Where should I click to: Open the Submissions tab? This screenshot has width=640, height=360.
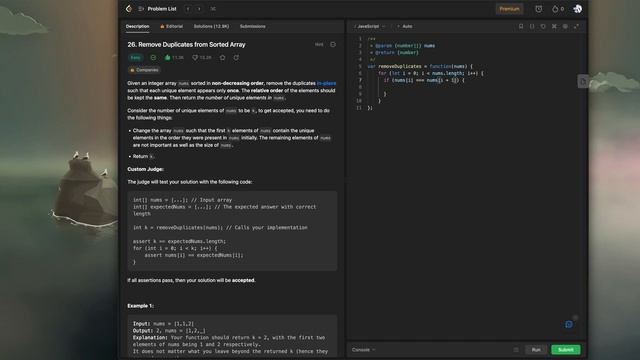pyautogui.click(x=252, y=26)
